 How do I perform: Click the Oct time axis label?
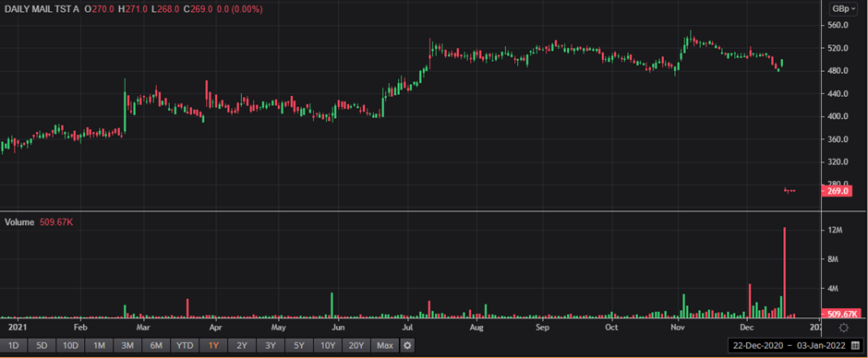(611, 327)
